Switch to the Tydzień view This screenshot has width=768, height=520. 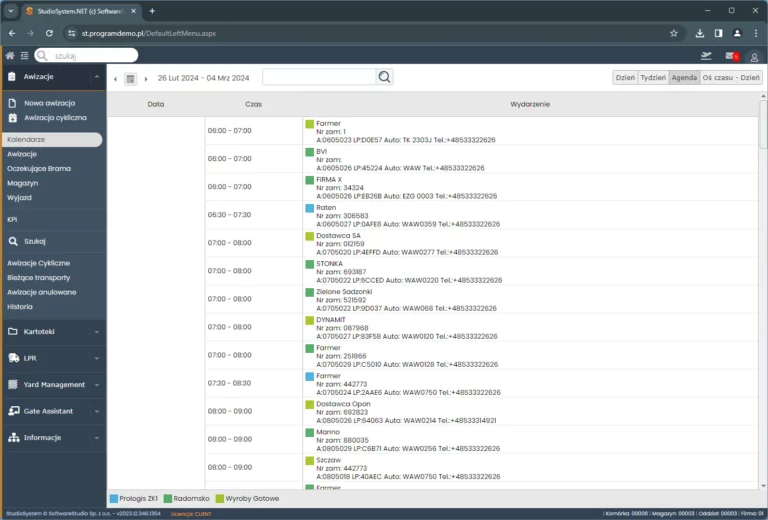click(x=653, y=77)
